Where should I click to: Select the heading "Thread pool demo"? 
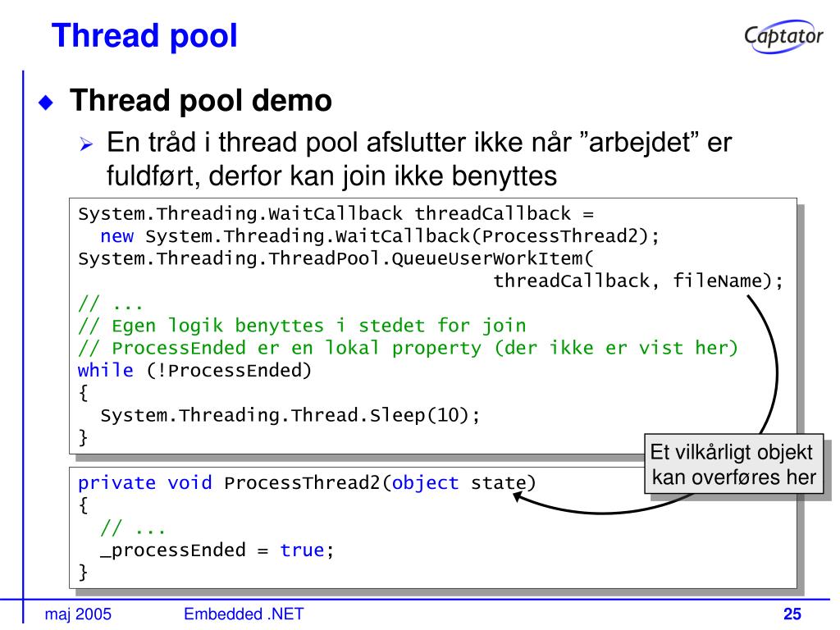pos(201,100)
